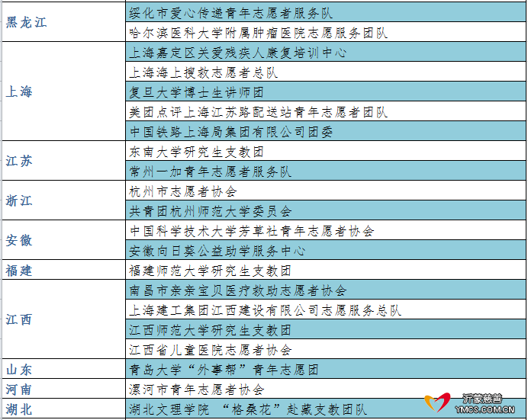Image resolution: width=528 pixels, height=420 pixels.
Task: Select 上海建工集团江西建设有限公司志愿服务总队 row
Action: coord(326,309)
